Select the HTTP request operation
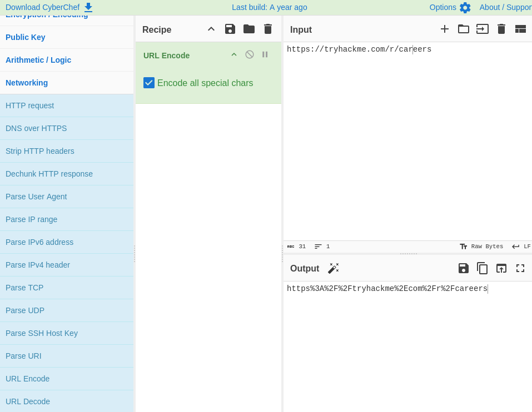Screen dimensions: 532x412 67,105
